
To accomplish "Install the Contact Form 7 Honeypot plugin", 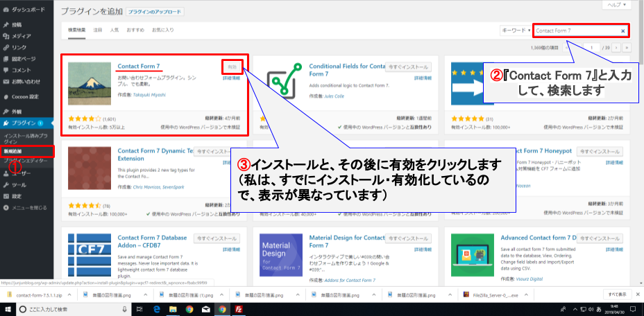I will (600, 152).
